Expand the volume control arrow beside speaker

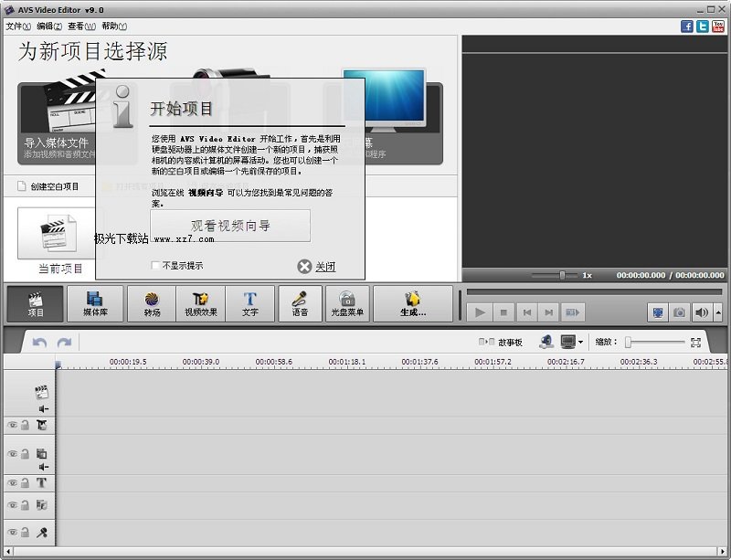click(718, 312)
